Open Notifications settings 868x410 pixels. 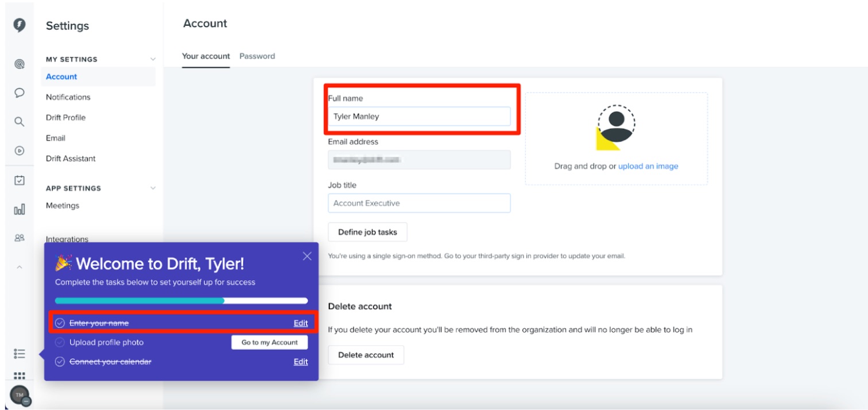(x=68, y=97)
